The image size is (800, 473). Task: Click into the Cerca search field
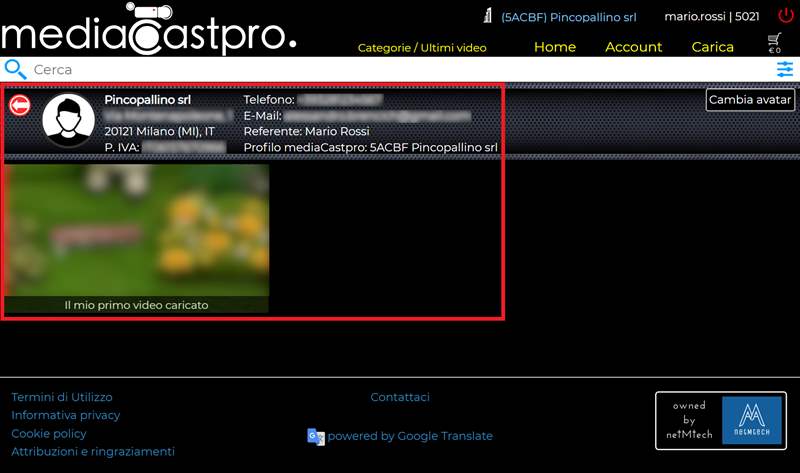point(401,69)
